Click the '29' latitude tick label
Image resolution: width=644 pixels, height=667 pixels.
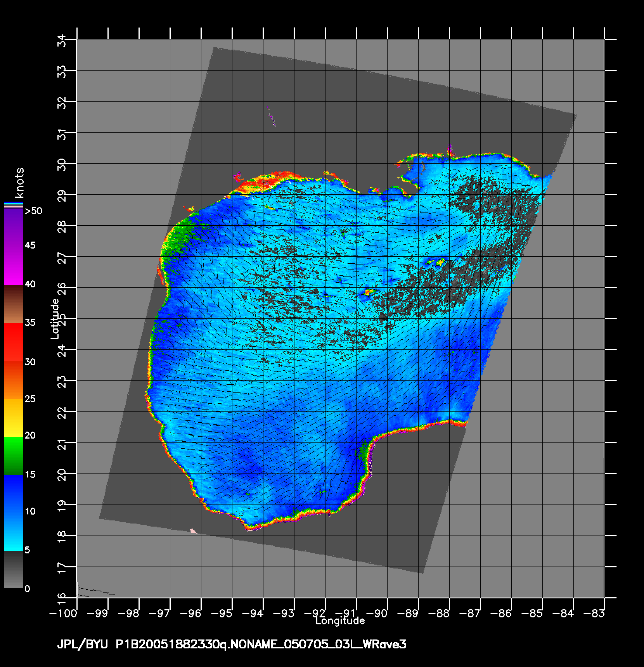coord(62,195)
